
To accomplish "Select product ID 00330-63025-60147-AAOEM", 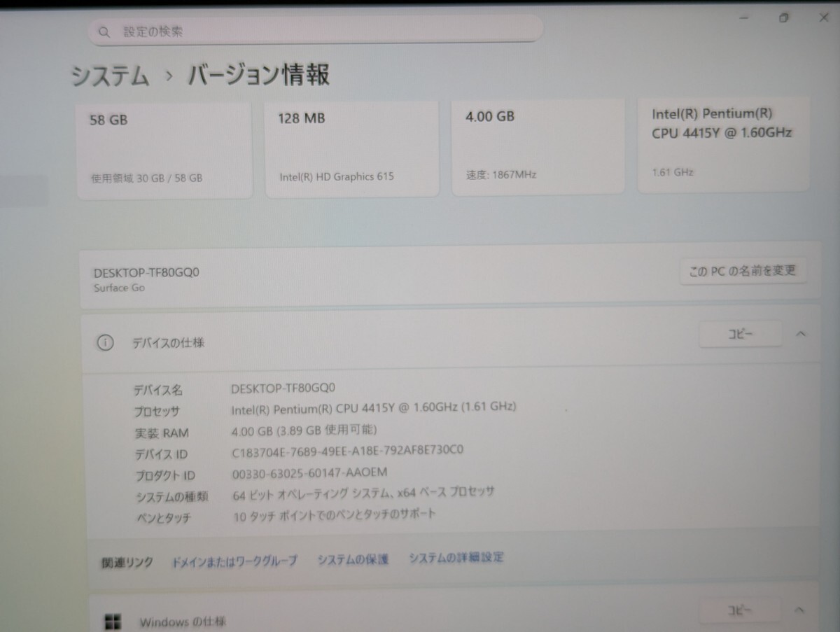I will (x=309, y=473).
